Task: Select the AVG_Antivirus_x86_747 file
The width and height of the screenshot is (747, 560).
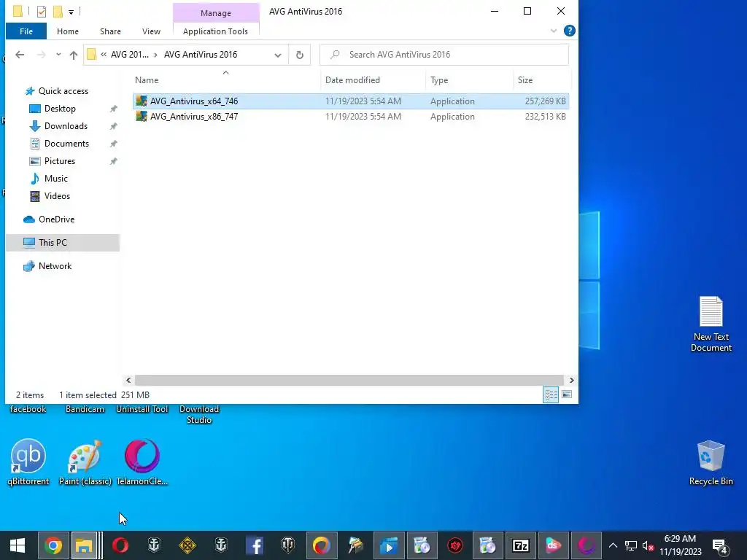Action: point(351,116)
